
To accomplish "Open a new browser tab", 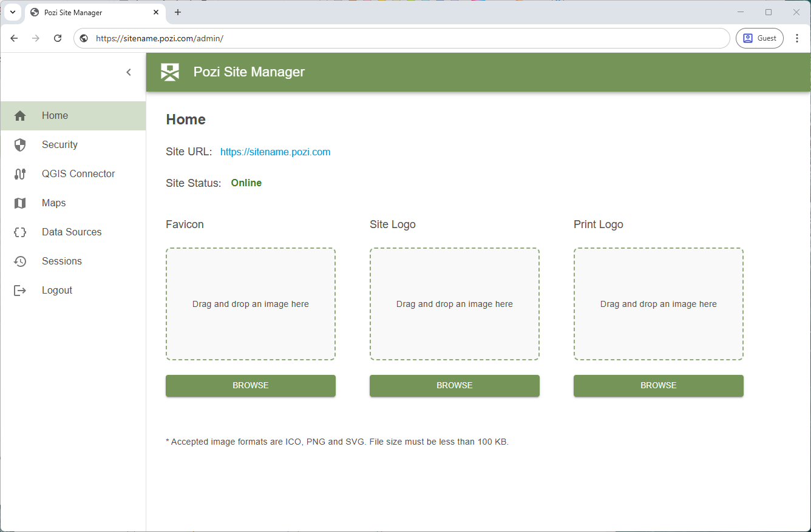I will (x=178, y=12).
